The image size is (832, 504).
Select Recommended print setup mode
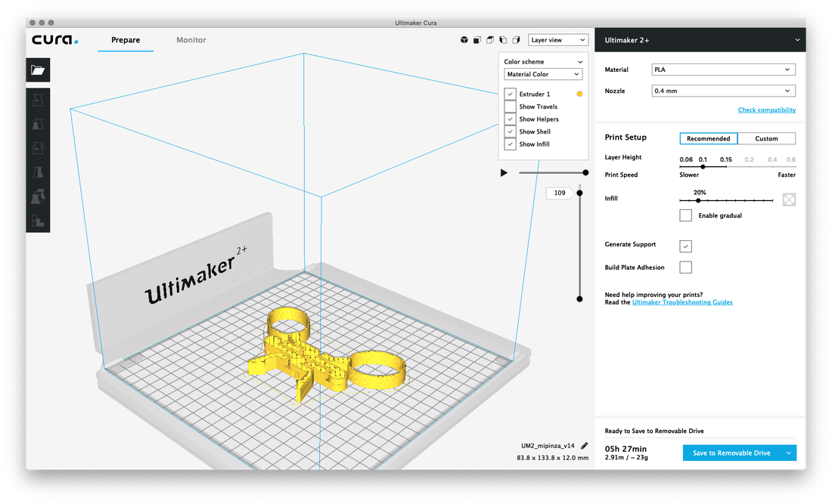tap(709, 138)
